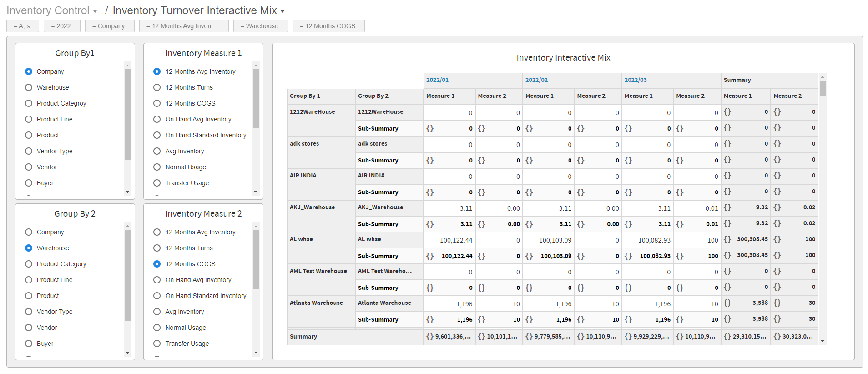Open the Inventory Control dropdown arrow
868x374 pixels.
(95, 11)
